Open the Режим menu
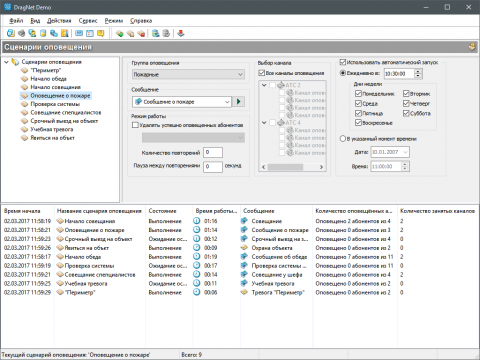 (x=114, y=21)
